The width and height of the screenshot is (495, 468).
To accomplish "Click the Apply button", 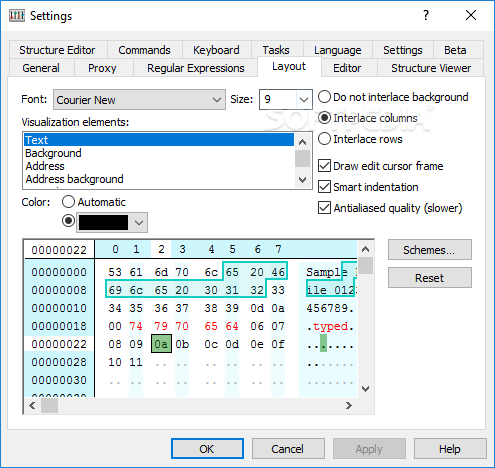I will pos(369,449).
